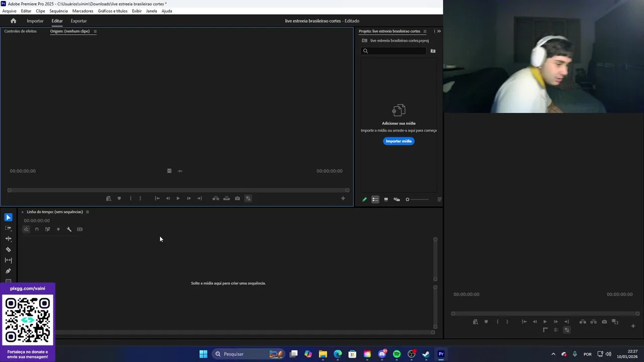
Task: Click the timeline captions CC icon
Action: click(80, 229)
